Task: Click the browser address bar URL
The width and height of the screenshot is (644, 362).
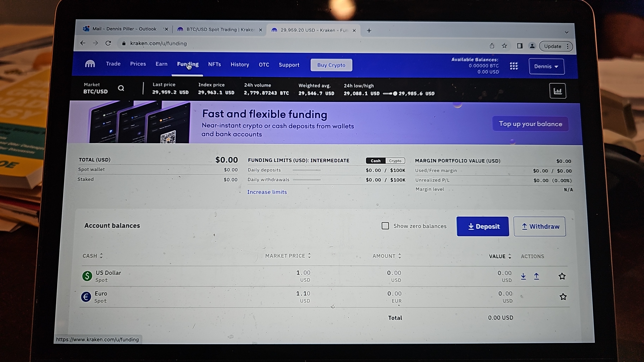Action: [x=159, y=43]
